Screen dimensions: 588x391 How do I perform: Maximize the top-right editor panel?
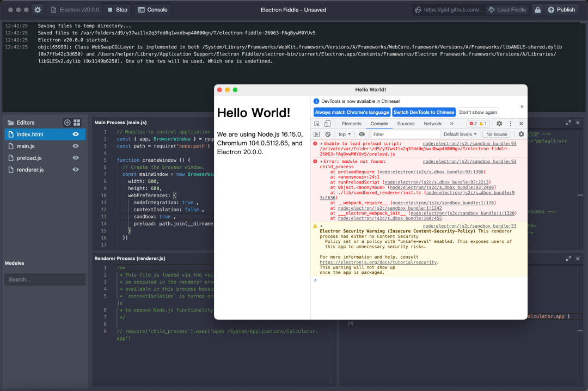tap(568, 123)
